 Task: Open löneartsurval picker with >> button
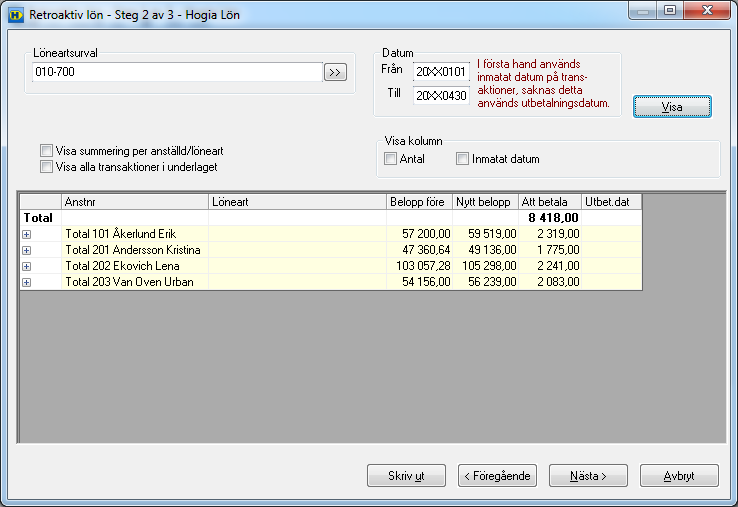(x=335, y=72)
